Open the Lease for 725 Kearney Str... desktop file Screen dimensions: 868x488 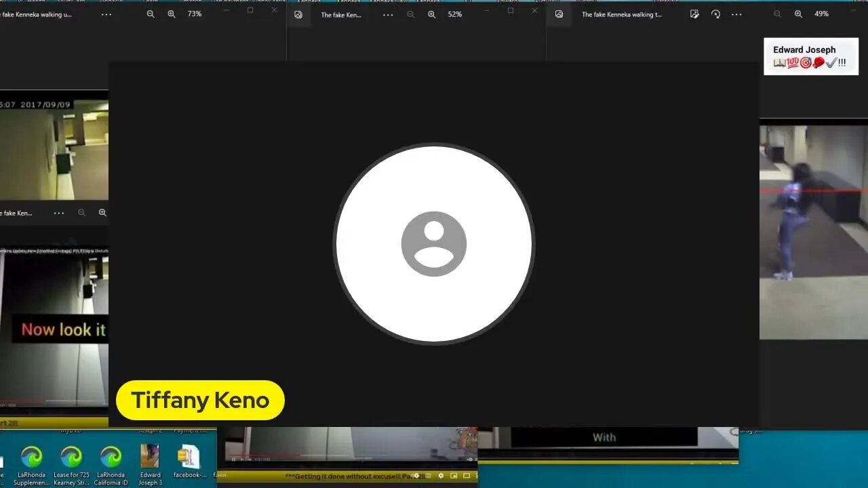(x=71, y=465)
